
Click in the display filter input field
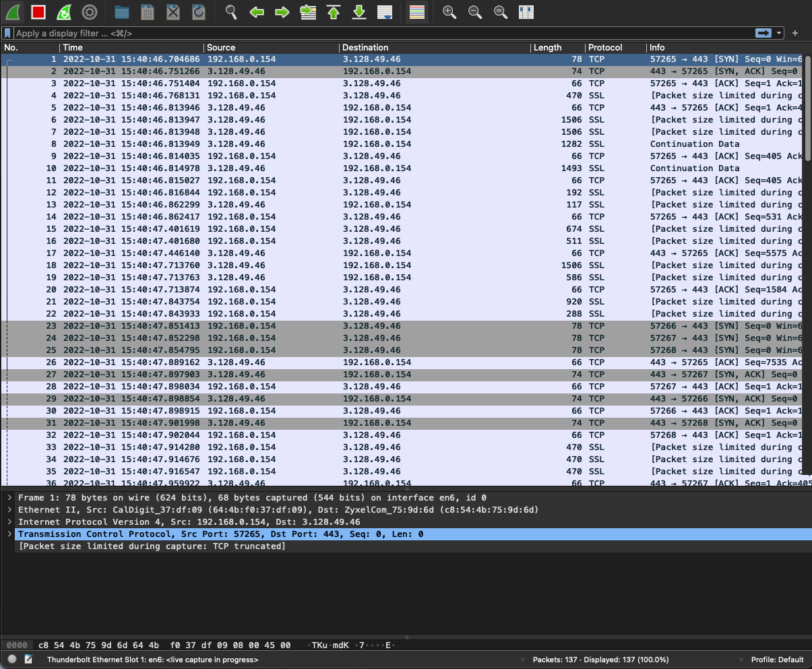pos(377,33)
